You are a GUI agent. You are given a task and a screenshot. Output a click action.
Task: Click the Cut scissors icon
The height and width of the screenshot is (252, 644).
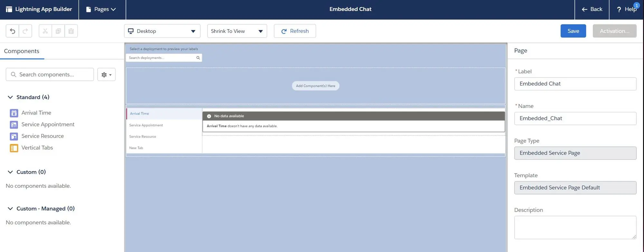45,31
